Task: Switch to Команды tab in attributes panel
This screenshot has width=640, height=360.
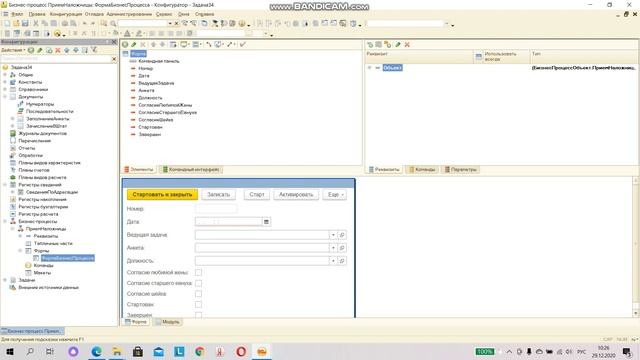Action: [x=422, y=169]
